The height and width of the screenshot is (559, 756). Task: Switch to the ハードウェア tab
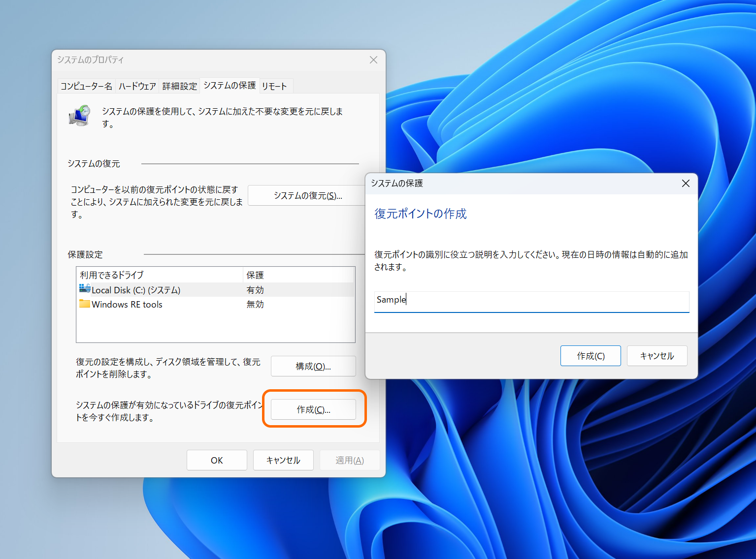pyautogui.click(x=137, y=85)
